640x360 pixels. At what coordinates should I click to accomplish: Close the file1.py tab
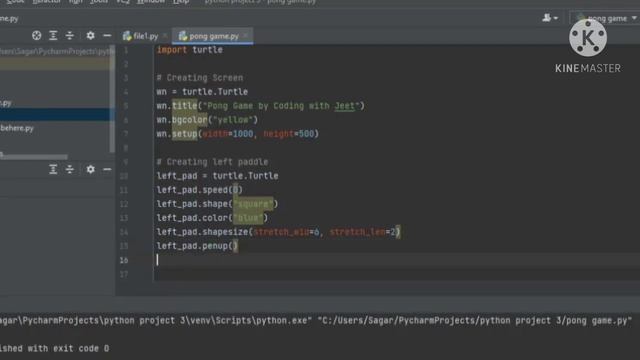(165, 36)
